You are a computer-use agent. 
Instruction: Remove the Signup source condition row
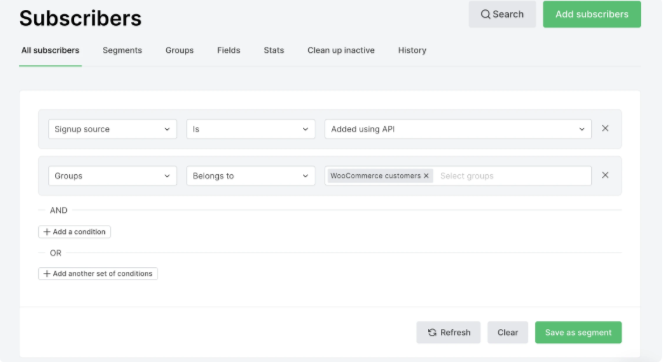(x=605, y=129)
